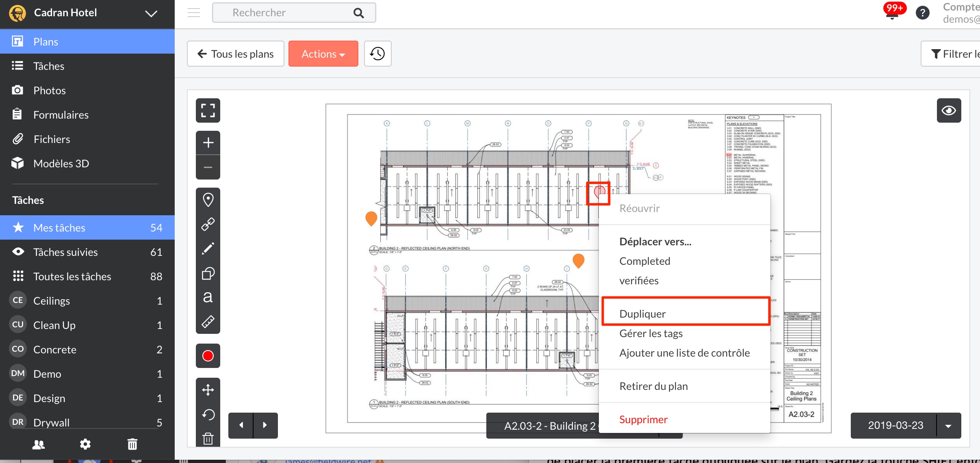Screen dimensions: 980x463
Task: Open Toutes les tâches list
Action: (72, 276)
